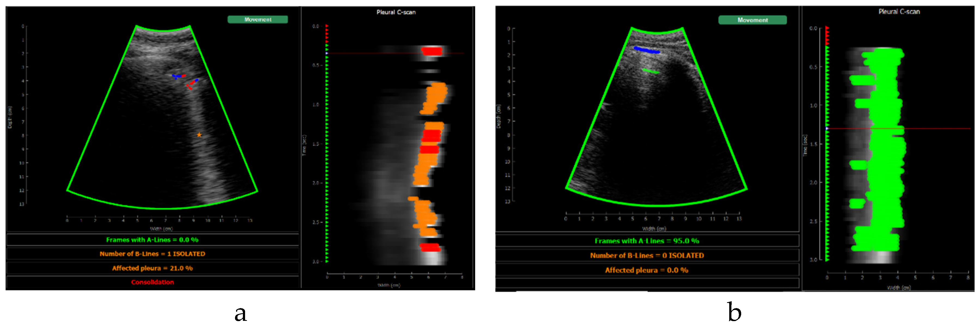Click 'Number of B-Lines = 0 ISOLATED' readout
The height and width of the screenshot is (326, 980).
tap(647, 256)
